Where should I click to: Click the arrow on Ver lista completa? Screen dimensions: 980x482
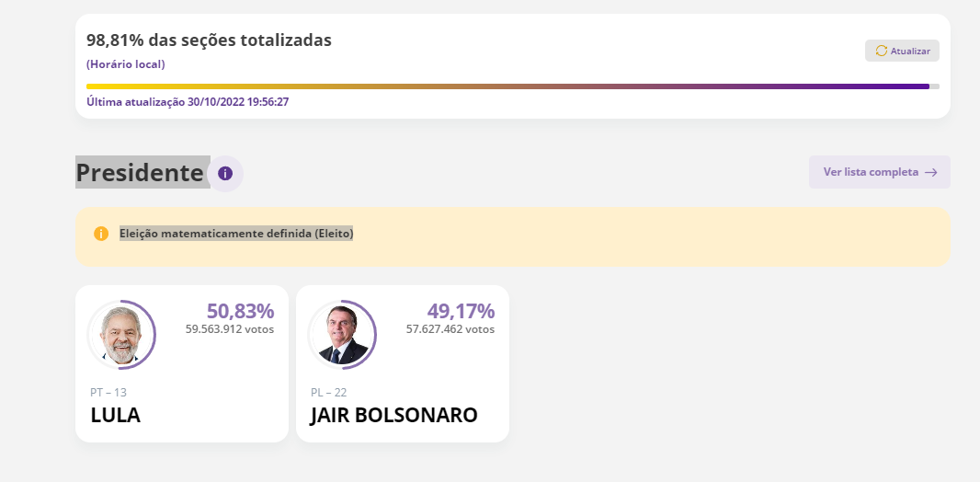pos(931,173)
